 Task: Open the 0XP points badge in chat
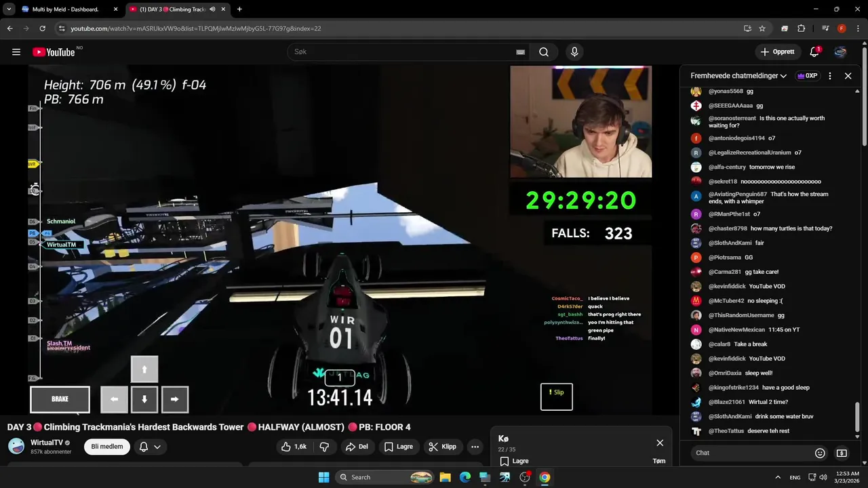[x=807, y=76]
